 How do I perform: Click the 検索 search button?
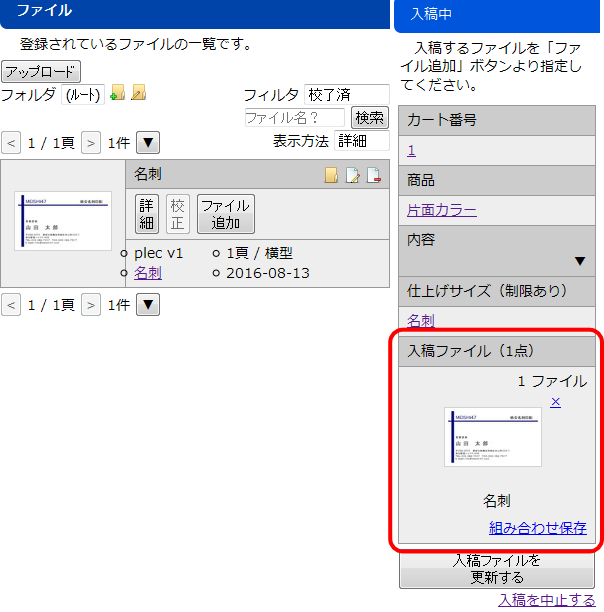point(370,118)
